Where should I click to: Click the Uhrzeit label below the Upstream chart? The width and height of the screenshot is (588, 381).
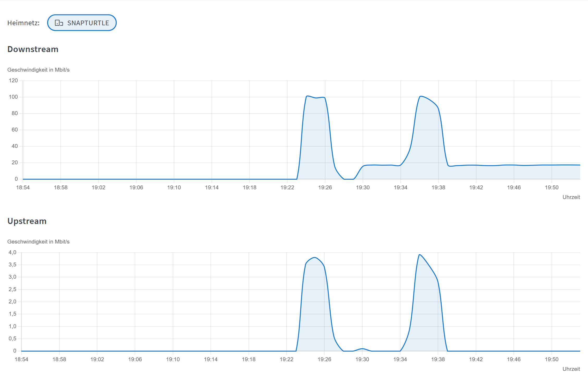(571, 369)
